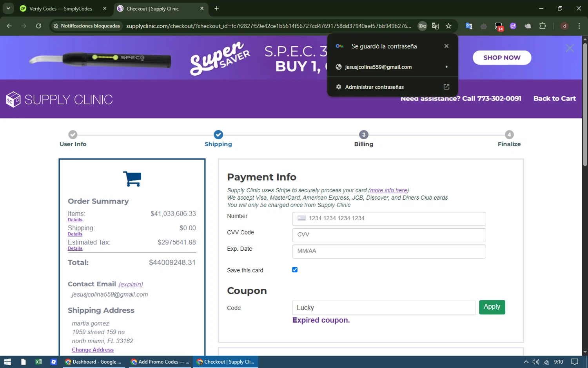The width and height of the screenshot is (588, 368).
Task: Click the browser forward arrow
Action: pyautogui.click(x=24, y=26)
